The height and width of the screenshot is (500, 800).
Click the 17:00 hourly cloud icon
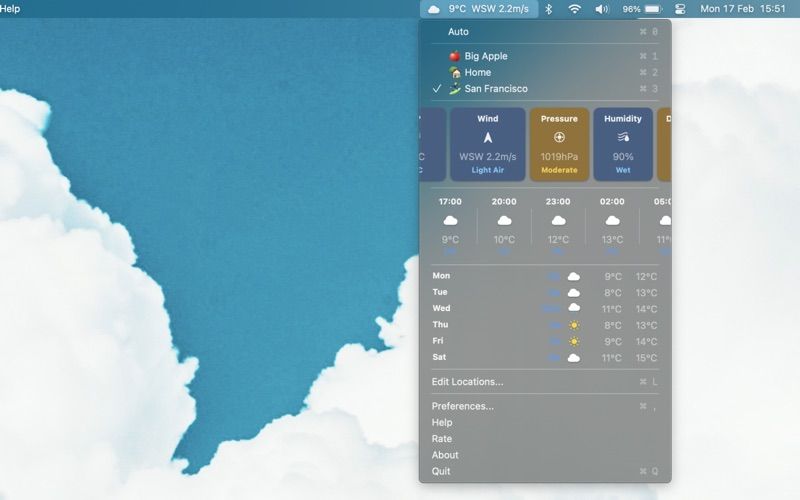[x=450, y=220]
